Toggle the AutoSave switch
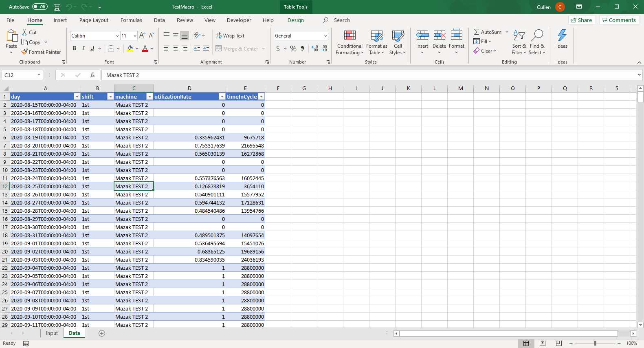644x348 pixels. pos(40,7)
